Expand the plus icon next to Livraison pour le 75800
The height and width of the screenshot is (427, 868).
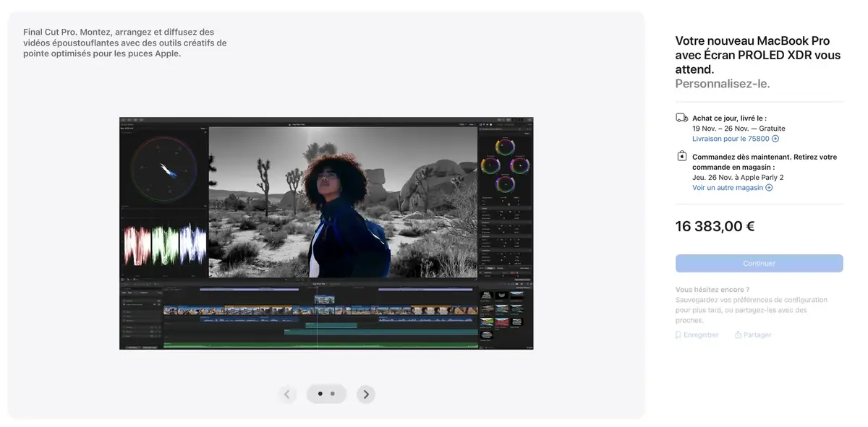[x=775, y=139]
